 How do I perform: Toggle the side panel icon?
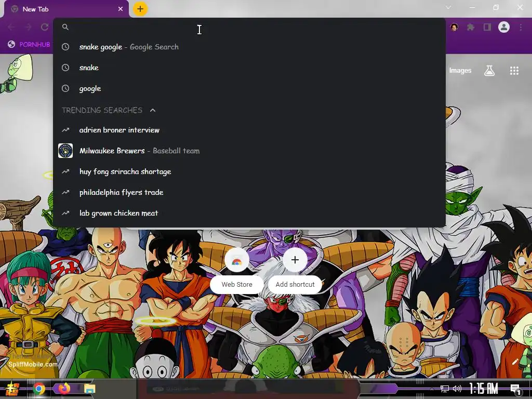point(487,27)
